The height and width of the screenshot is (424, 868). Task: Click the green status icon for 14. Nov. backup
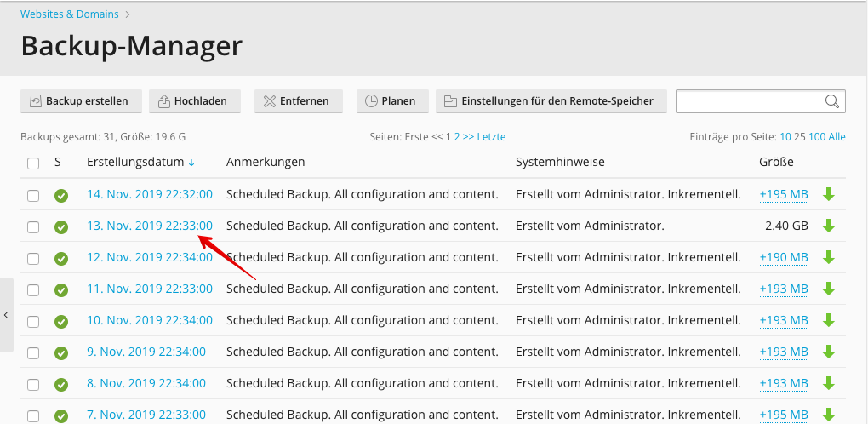point(61,195)
